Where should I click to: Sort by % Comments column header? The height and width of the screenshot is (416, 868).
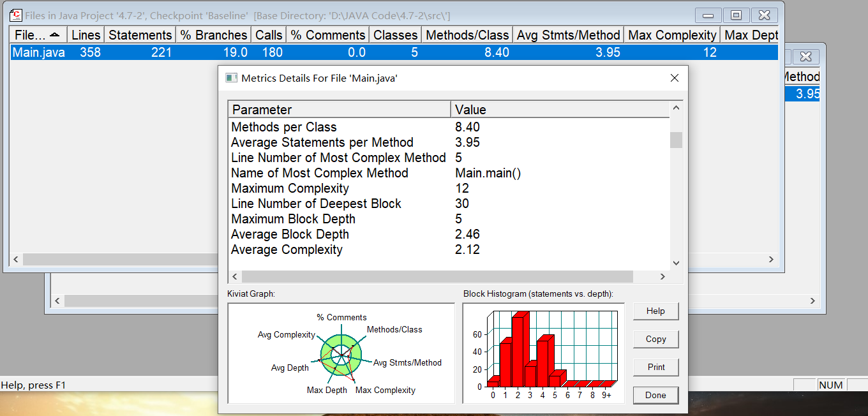click(327, 35)
